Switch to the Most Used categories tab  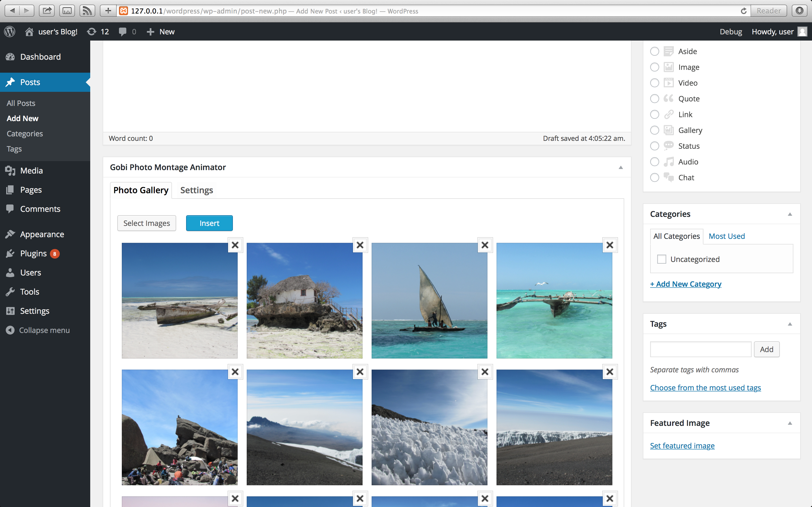click(727, 236)
